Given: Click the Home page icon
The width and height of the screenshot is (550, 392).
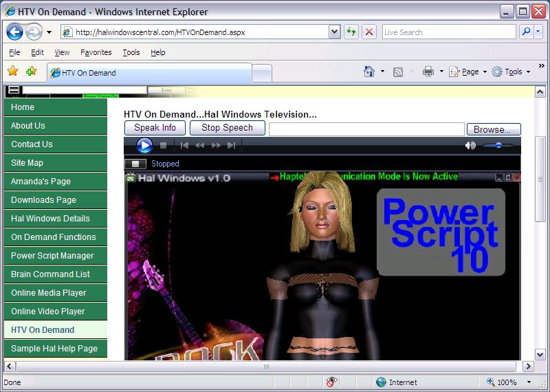Looking at the screenshot, I should pos(369,72).
